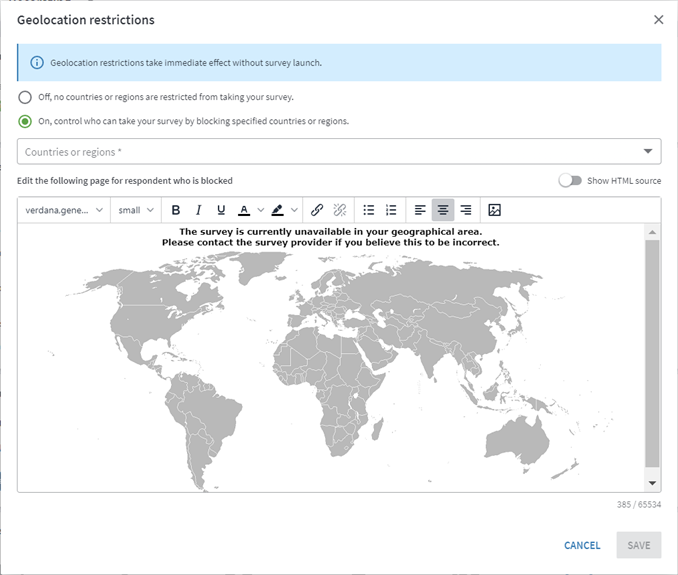Screen dimensions: 678x575
Task: Open the verdana font family dropdown
Action: coord(64,210)
